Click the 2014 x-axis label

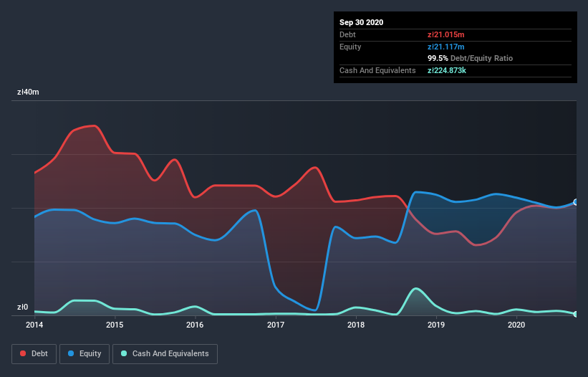(34, 325)
